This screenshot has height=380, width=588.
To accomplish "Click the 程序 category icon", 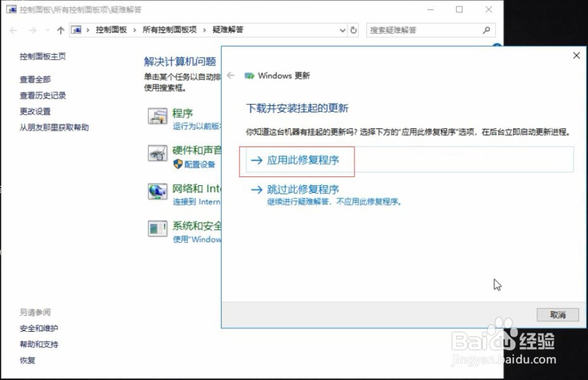I will click(x=157, y=116).
